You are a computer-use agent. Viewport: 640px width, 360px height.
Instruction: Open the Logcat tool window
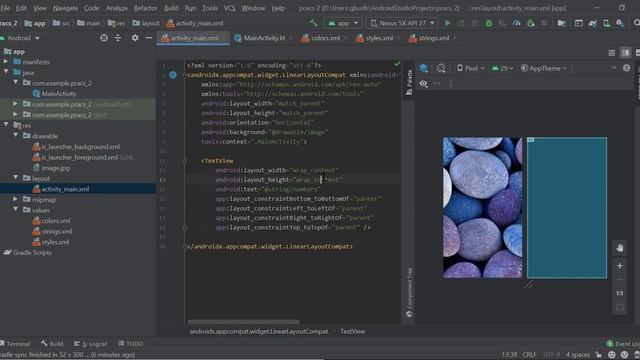(90, 344)
